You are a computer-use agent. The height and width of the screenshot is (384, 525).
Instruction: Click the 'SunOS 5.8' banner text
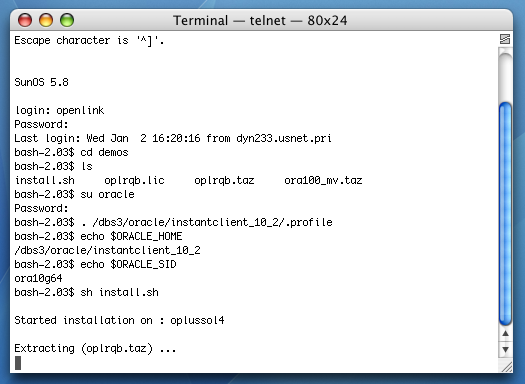tap(42, 82)
